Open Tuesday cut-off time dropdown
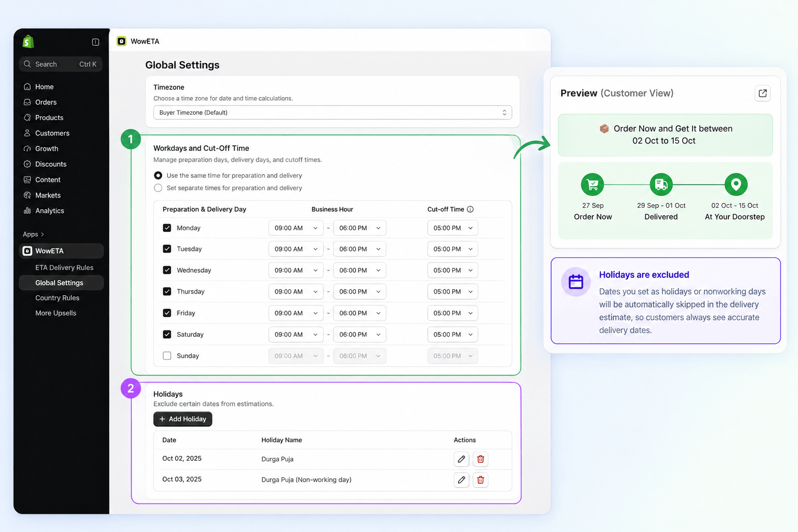798x532 pixels. pos(453,249)
